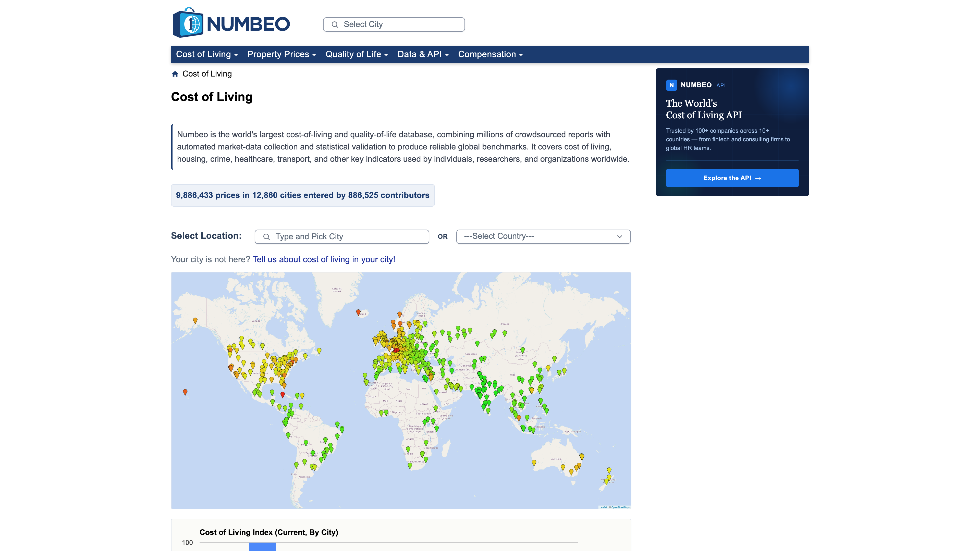The height and width of the screenshot is (551, 980).
Task: Open the Leaflet attribution link on map
Action: [x=603, y=507]
